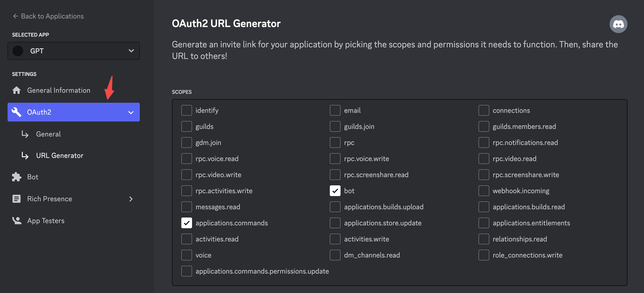644x293 pixels.
Task: Click the GPT app avatar circle
Action: 18,51
